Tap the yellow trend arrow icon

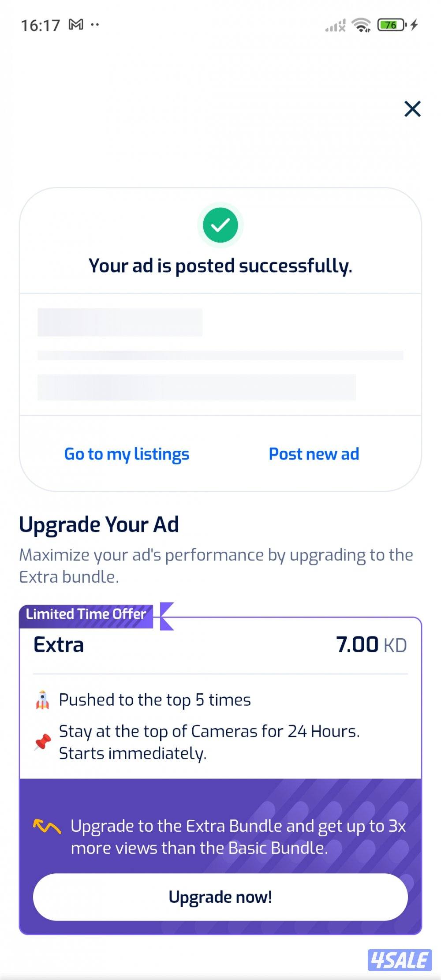[47, 826]
